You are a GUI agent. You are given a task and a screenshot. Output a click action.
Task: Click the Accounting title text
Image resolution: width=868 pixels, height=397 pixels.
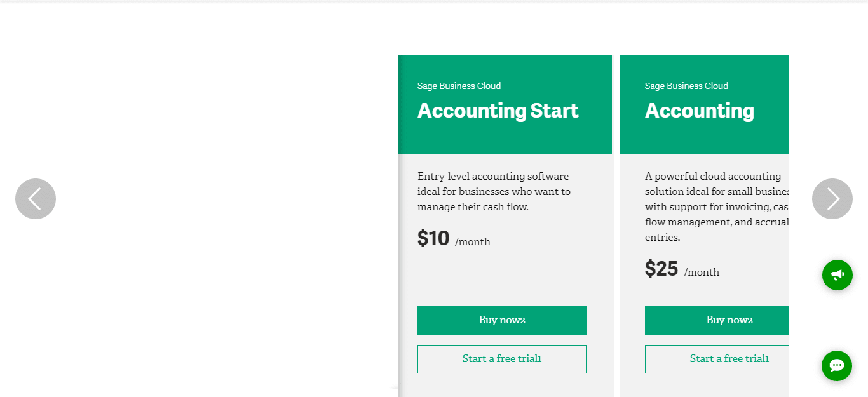(699, 111)
